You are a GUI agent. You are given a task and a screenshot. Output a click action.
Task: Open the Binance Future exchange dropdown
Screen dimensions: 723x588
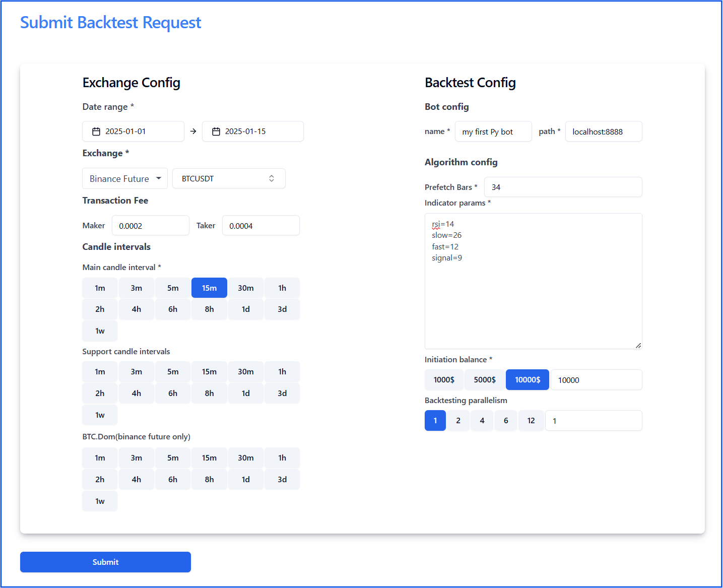(125, 179)
